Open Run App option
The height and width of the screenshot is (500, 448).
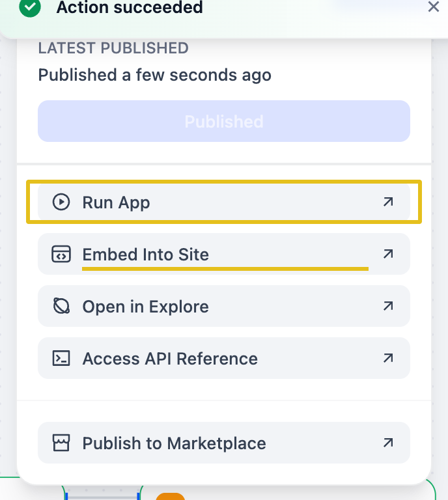coord(224,202)
